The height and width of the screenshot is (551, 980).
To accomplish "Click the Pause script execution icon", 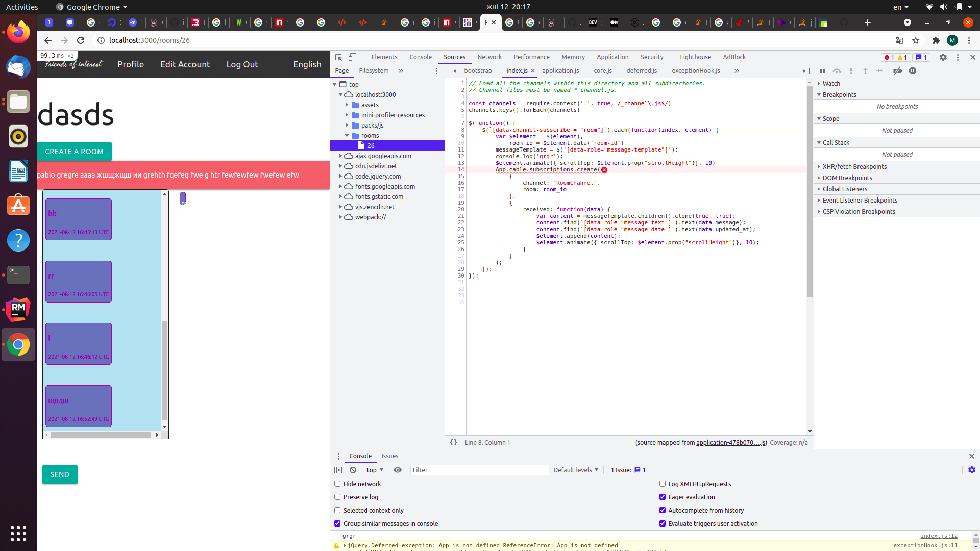I will [822, 71].
